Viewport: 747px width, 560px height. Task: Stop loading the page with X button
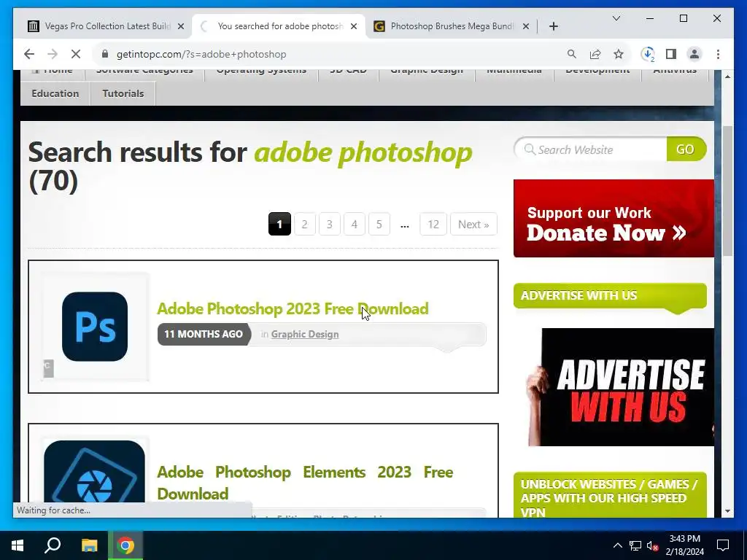coord(76,54)
